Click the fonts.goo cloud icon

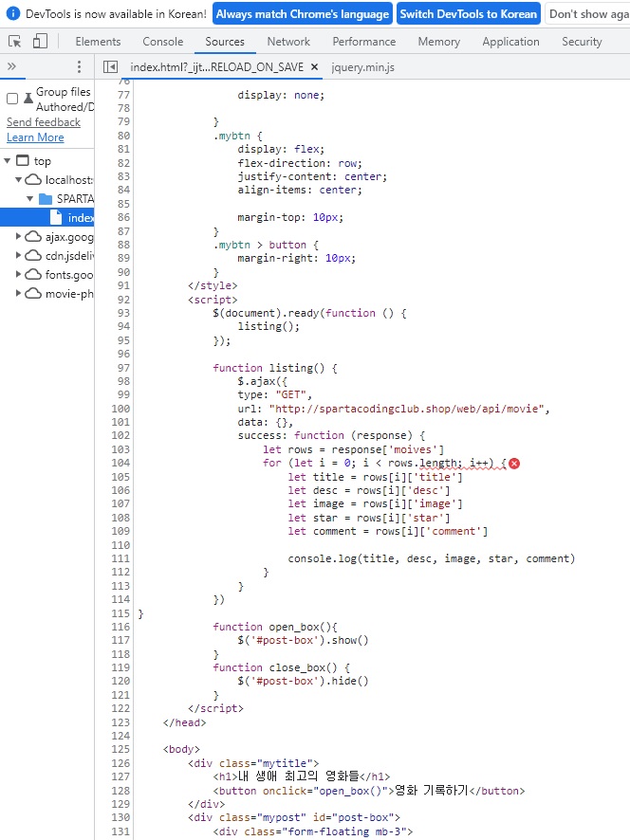[33, 274]
